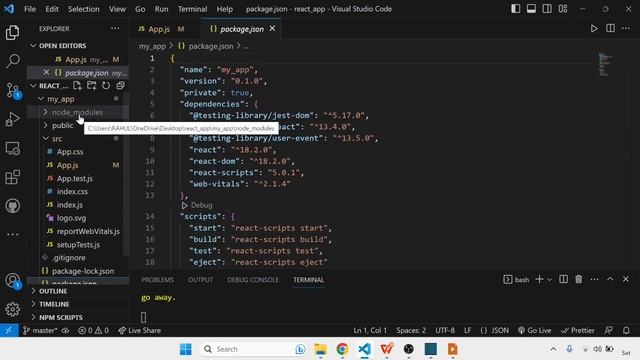Open the Source Control view
This screenshot has height=360, width=640.
[12, 90]
